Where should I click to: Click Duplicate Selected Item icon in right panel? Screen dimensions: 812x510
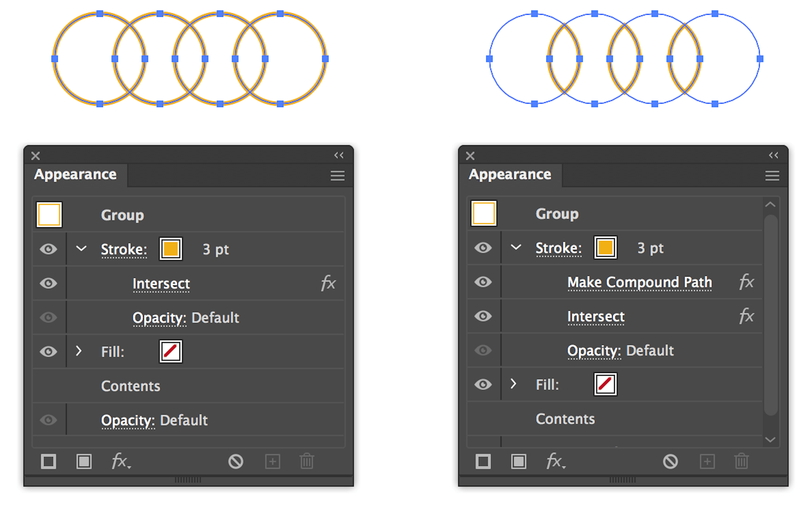pos(707,461)
